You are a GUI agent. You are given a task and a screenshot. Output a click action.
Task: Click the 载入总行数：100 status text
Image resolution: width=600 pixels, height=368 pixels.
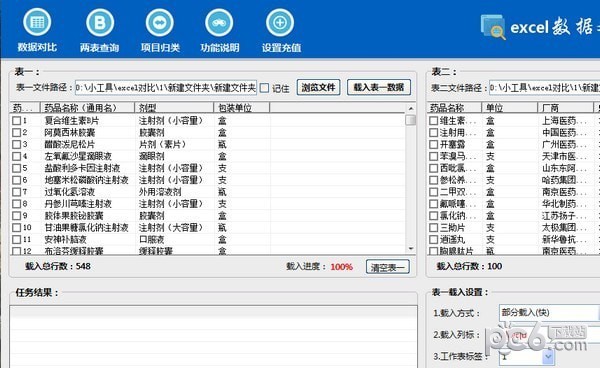469,266
